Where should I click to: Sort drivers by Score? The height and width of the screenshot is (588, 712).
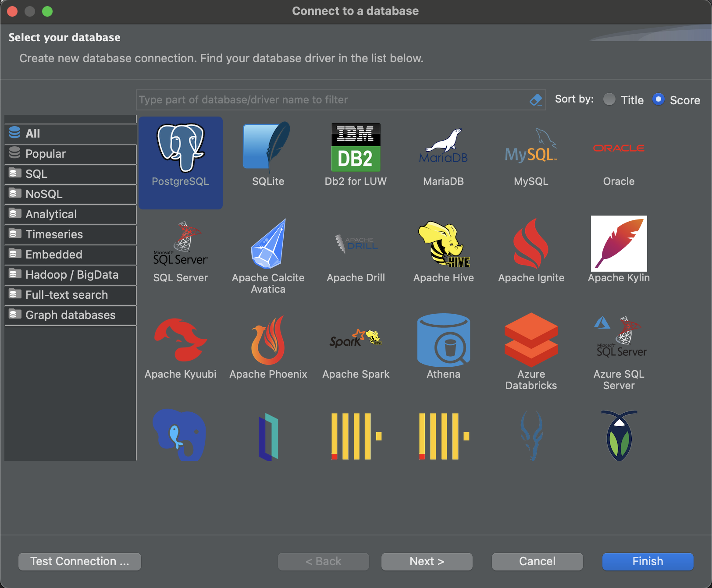click(x=658, y=99)
